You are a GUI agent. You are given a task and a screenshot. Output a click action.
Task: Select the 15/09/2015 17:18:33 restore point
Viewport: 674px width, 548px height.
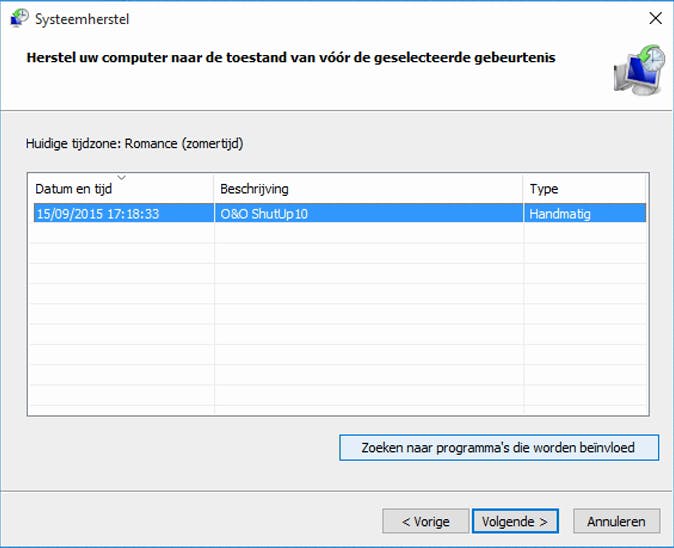[98, 213]
